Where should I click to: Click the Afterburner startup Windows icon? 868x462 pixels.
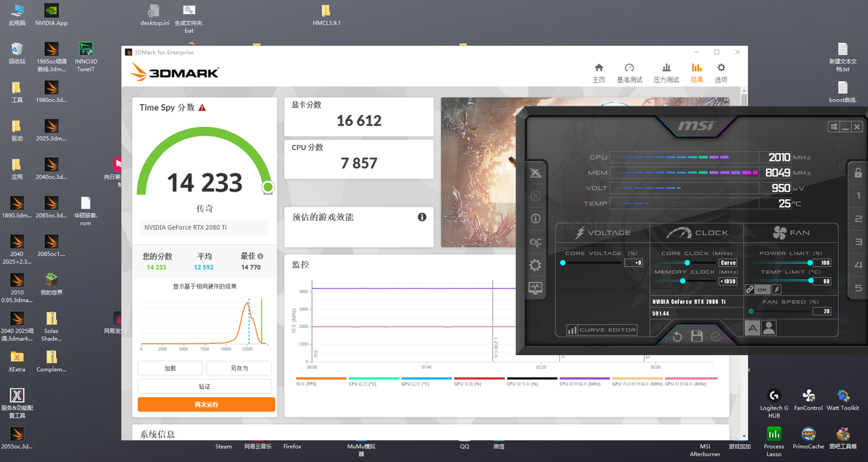coord(833,127)
